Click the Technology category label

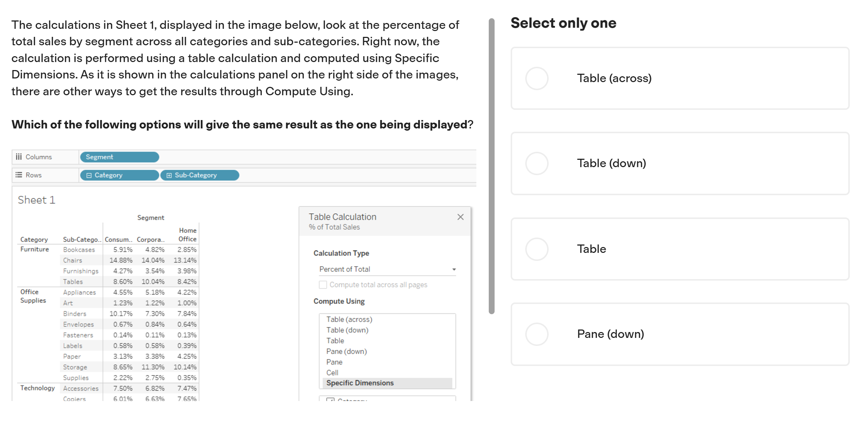[38, 388]
